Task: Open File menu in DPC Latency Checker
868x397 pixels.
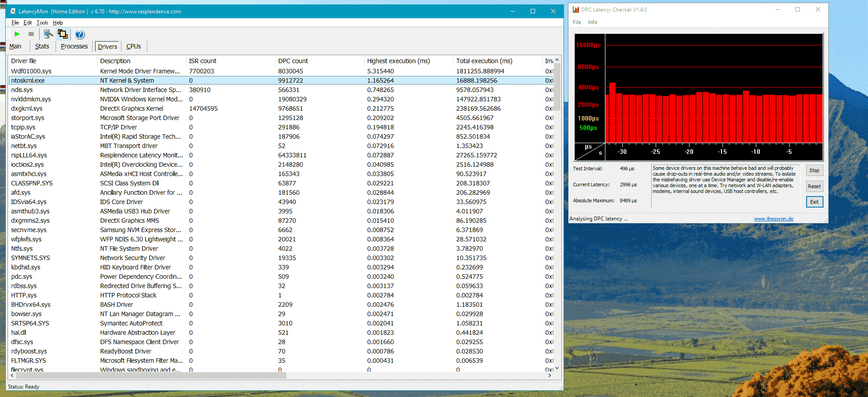Action: point(577,22)
